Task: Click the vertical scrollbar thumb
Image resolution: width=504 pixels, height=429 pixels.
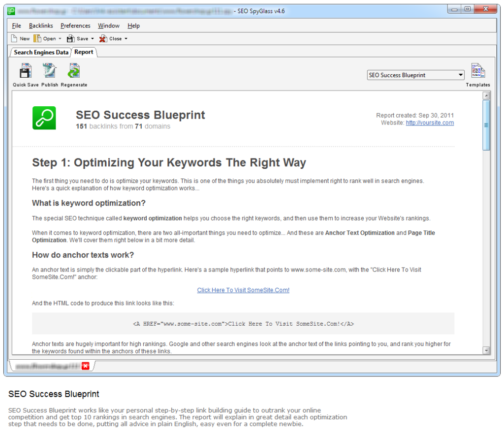Action: (486, 125)
